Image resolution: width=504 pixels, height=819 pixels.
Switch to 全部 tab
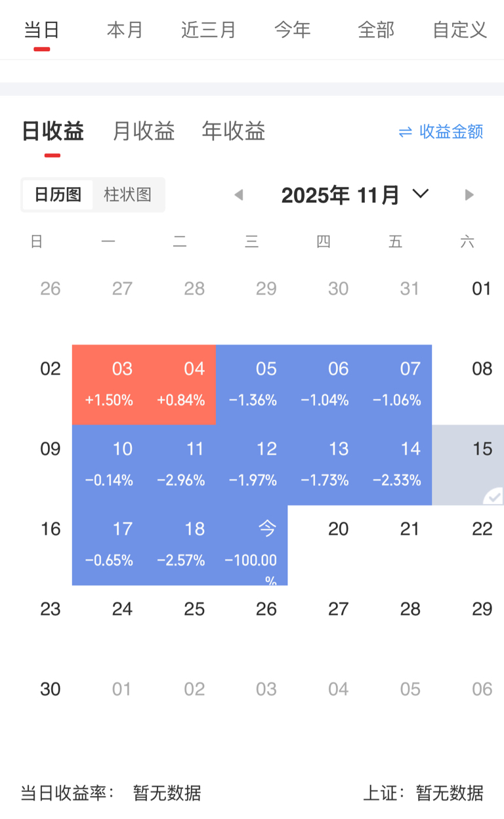pyautogui.click(x=375, y=30)
